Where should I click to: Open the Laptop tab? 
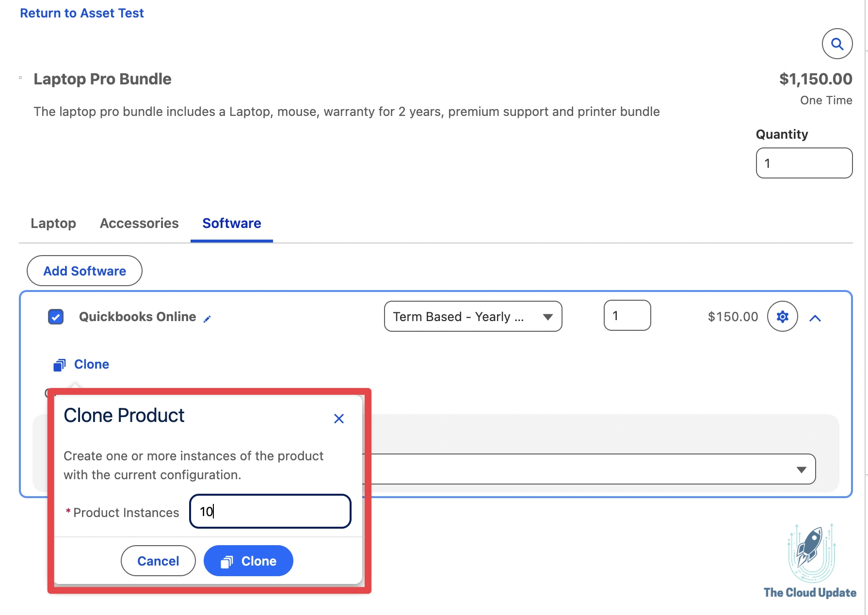click(53, 223)
